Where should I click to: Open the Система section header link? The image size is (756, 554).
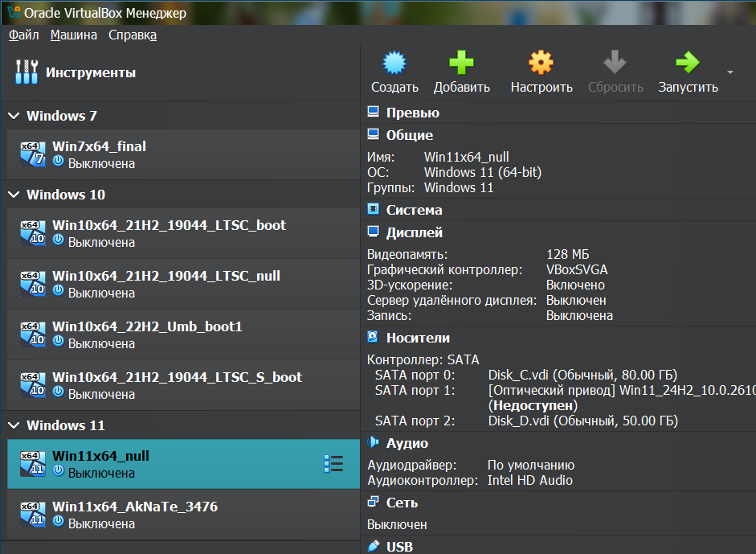[x=415, y=210]
